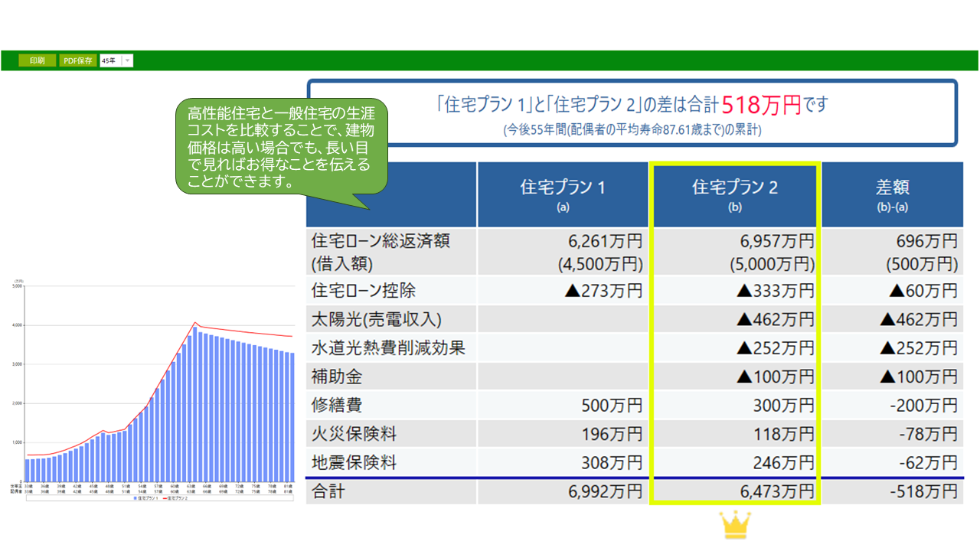This screenshot has height=551, width=980.
Task: Click the peak of the red chart line
Action: click(x=195, y=322)
